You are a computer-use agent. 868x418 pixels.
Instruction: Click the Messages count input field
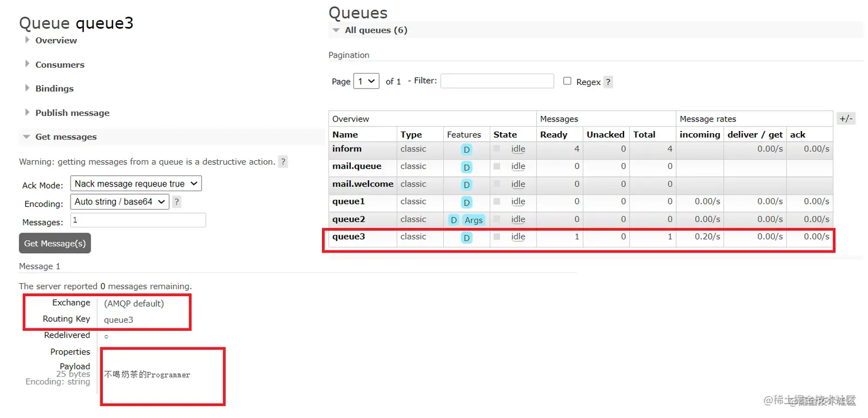[138, 220]
